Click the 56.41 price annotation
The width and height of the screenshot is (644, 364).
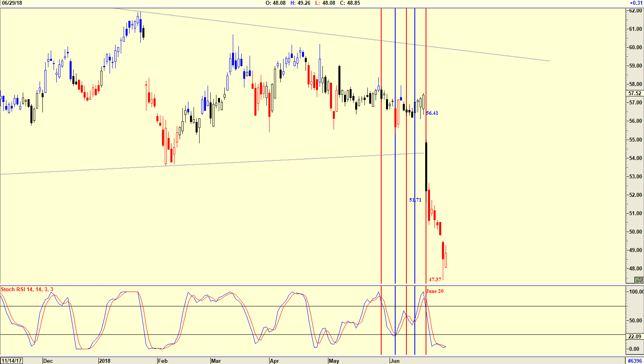click(x=432, y=113)
